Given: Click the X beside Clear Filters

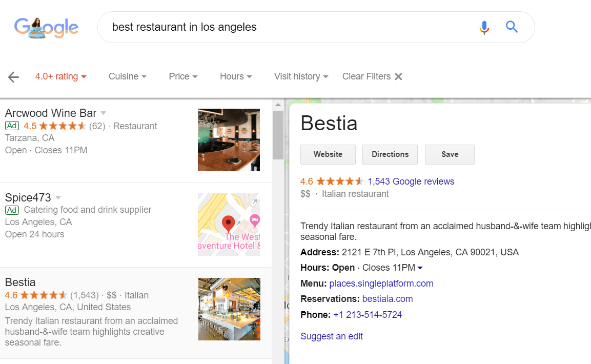Looking at the screenshot, I should 398,76.
